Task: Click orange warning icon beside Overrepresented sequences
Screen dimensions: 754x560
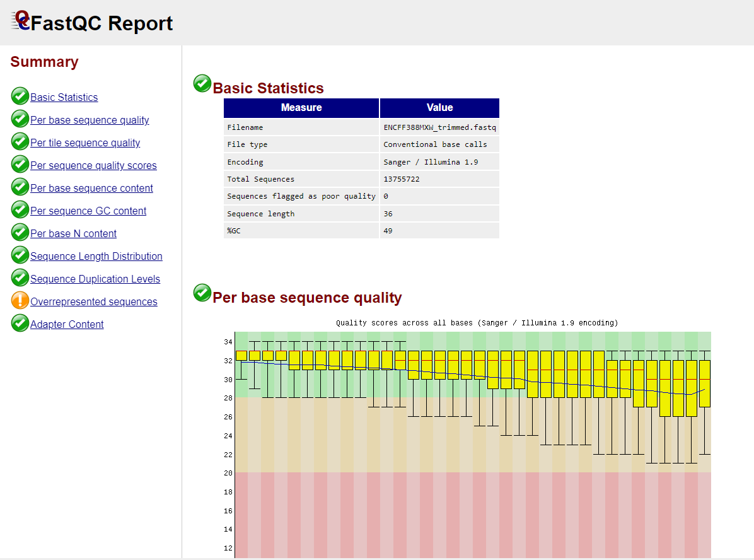Action: 20,300
